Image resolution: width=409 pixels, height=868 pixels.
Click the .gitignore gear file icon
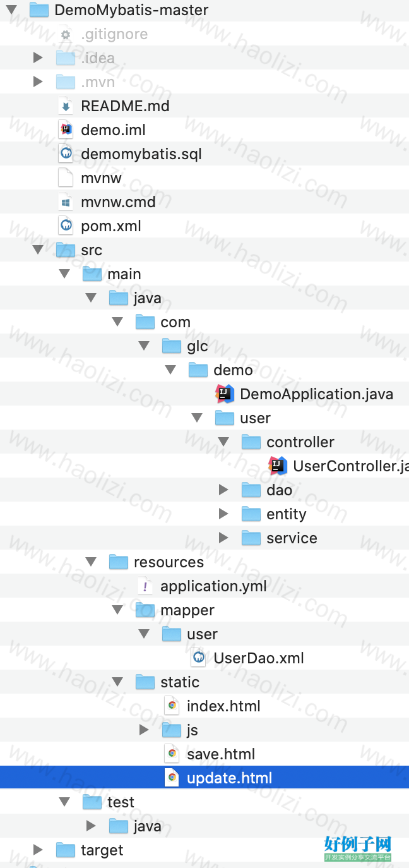(x=66, y=34)
